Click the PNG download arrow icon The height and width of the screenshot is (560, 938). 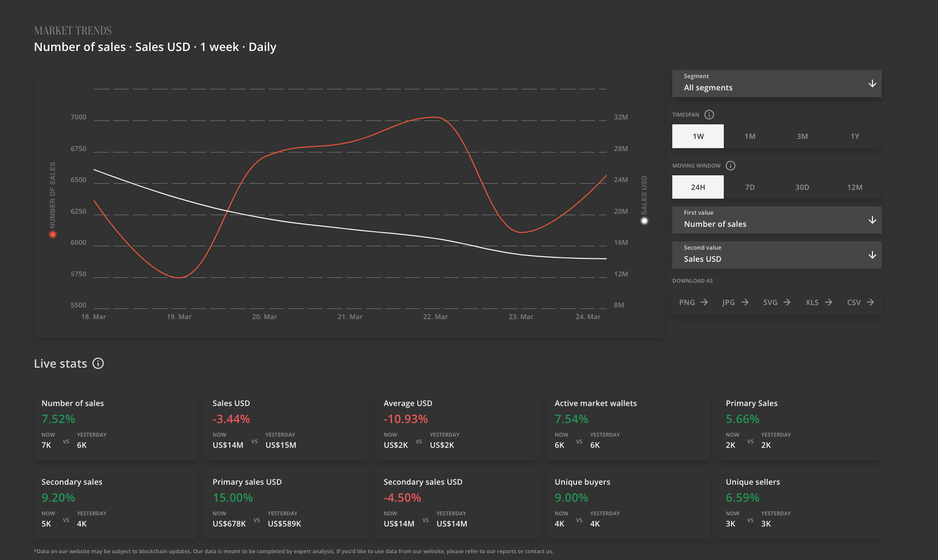(704, 302)
